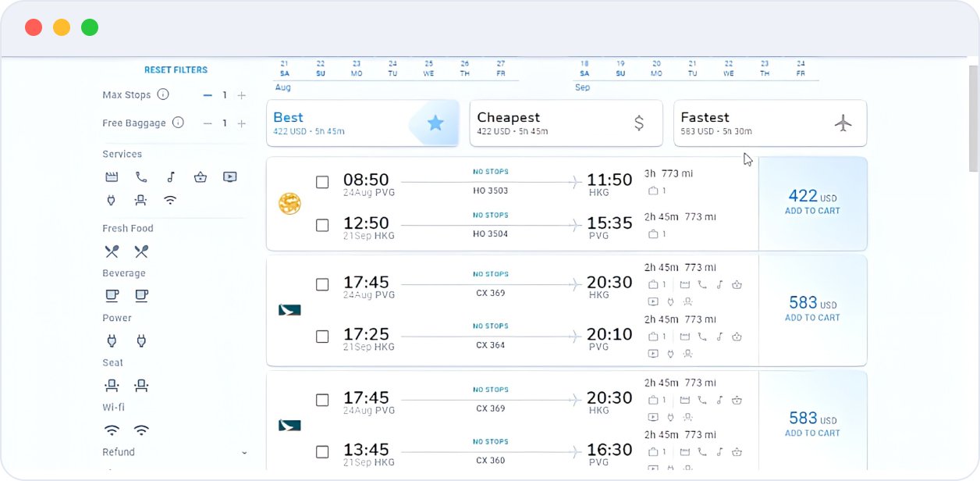The height and width of the screenshot is (481, 980).
Task: Click the flight number HO 3503
Action: coord(490,191)
